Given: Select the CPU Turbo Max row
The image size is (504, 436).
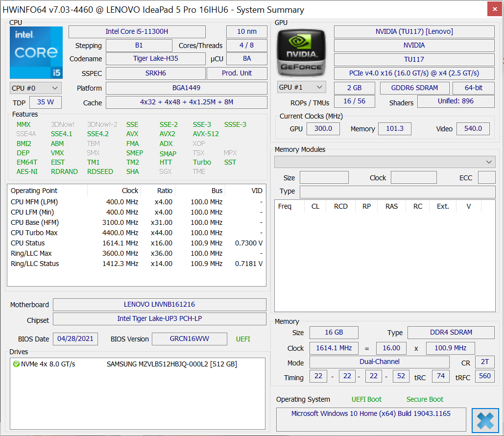Looking at the screenshot, I should coord(137,233).
